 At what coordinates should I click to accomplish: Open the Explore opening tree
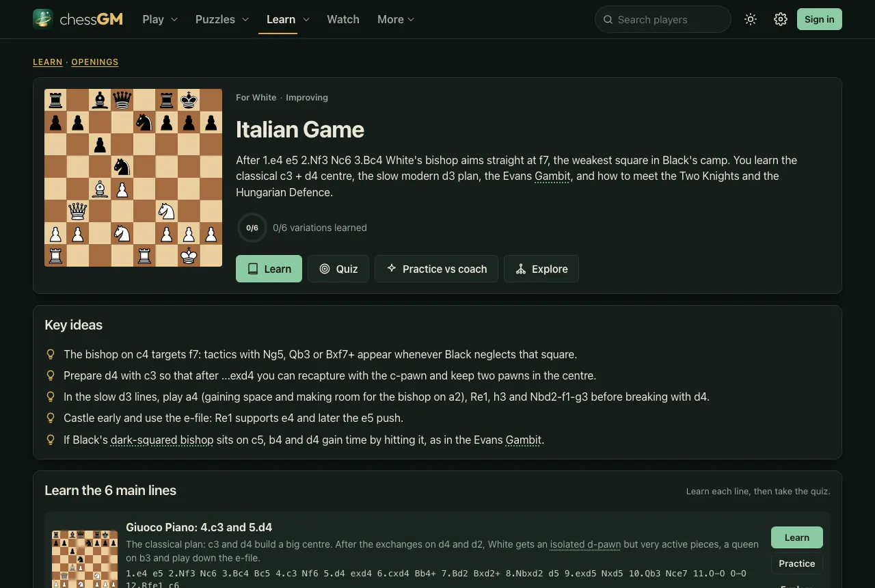(541, 269)
